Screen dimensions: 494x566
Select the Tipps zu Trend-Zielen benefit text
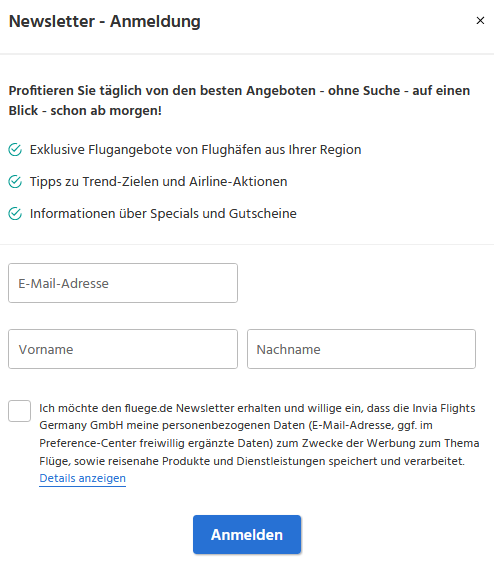point(158,182)
